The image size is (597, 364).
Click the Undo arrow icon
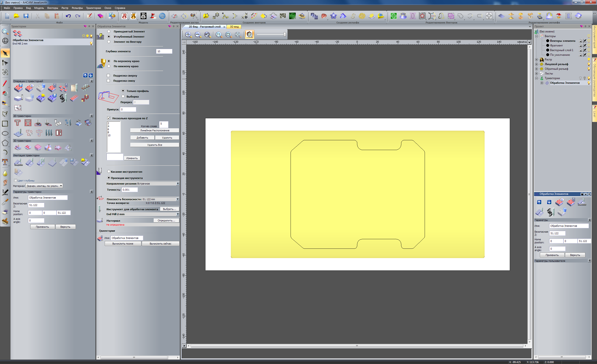[x=68, y=16]
